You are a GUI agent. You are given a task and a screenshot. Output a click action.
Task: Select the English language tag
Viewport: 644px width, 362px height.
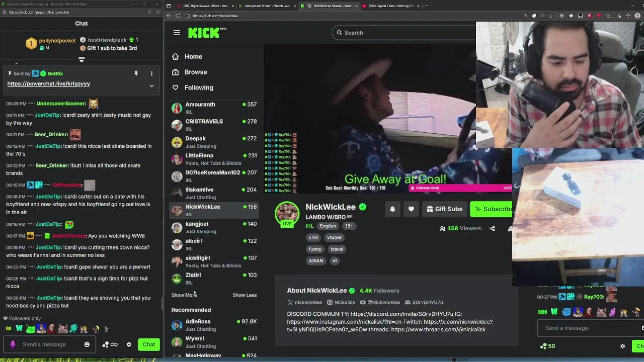click(328, 226)
